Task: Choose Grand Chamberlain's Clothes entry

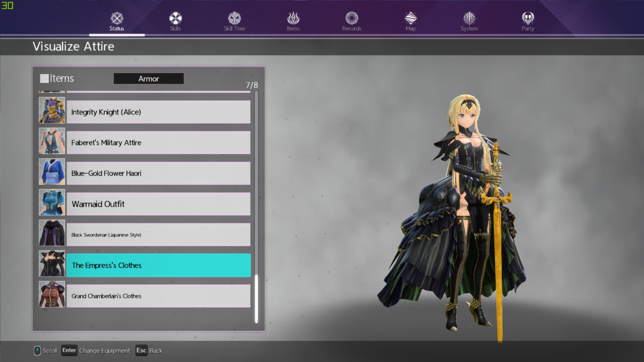Action: point(158,296)
